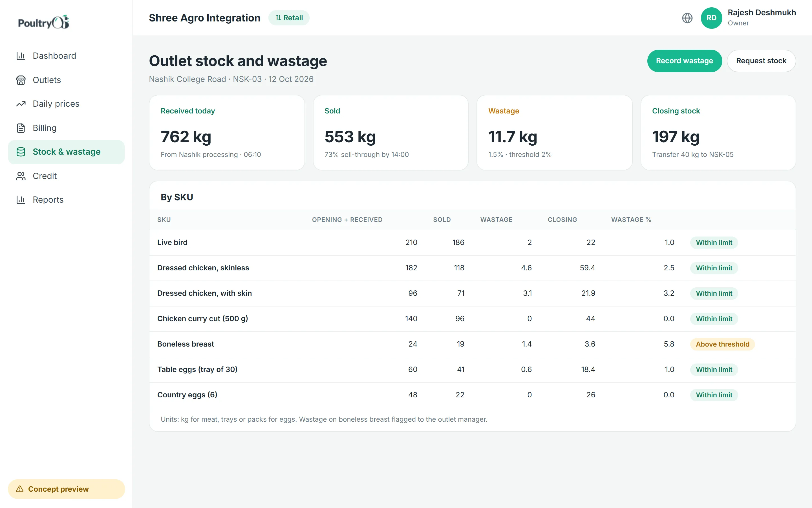Click Request stock button
The height and width of the screenshot is (508, 812).
click(x=761, y=61)
